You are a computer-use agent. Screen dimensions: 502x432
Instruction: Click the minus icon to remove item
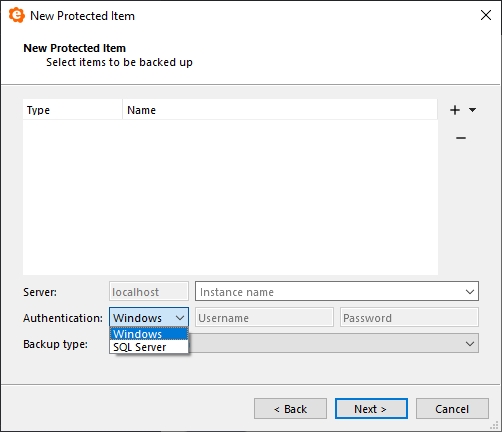[x=461, y=138]
